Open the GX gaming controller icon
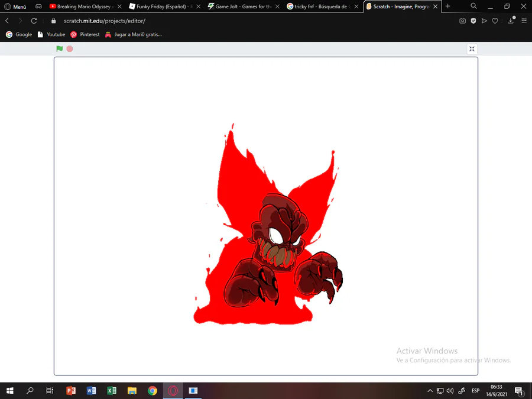The image size is (532, 399). click(38, 7)
